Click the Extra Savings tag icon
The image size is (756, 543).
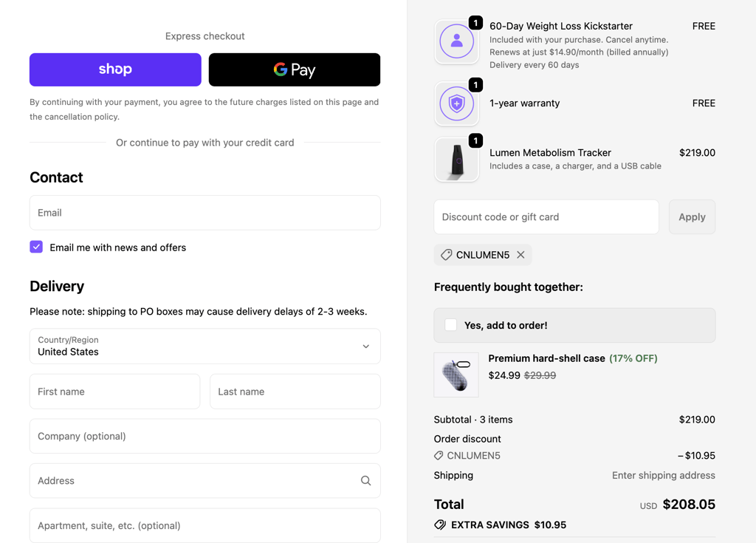(440, 525)
